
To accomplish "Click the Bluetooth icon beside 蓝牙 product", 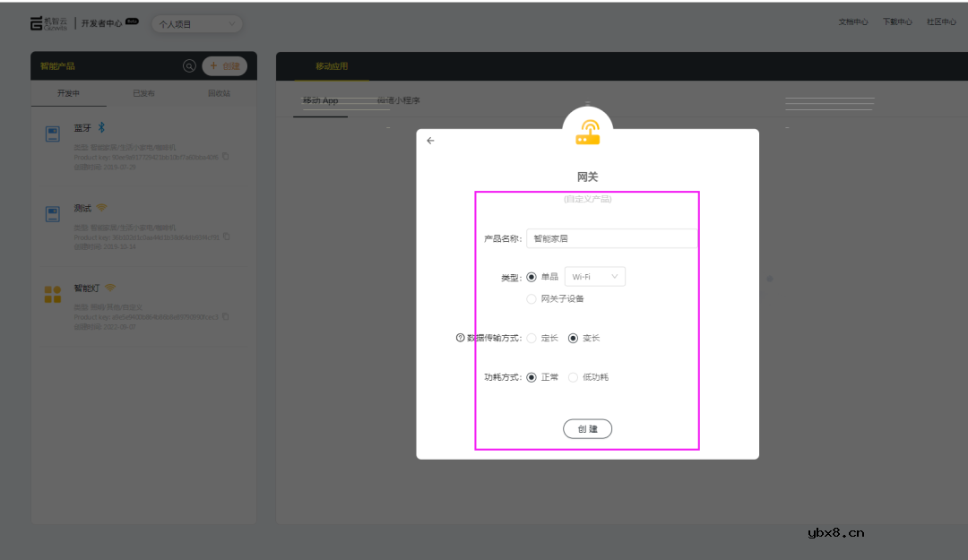I will point(100,128).
